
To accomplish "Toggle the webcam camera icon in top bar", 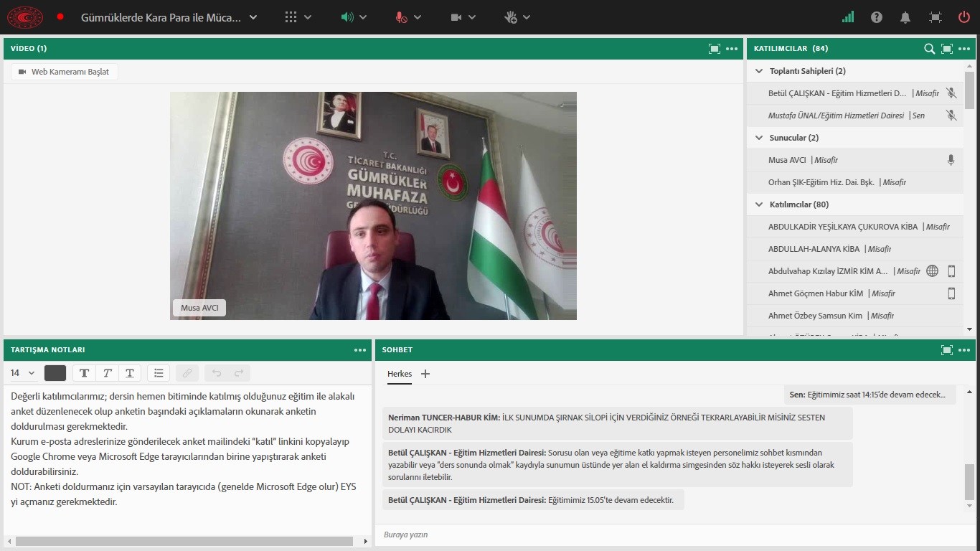I will click(x=456, y=17).
